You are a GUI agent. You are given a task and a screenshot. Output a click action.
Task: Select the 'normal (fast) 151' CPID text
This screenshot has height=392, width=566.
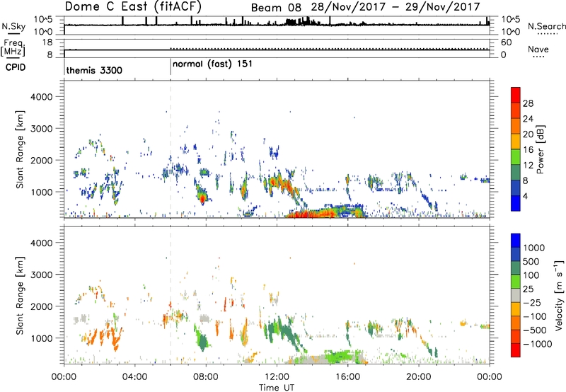coord(212,64)
